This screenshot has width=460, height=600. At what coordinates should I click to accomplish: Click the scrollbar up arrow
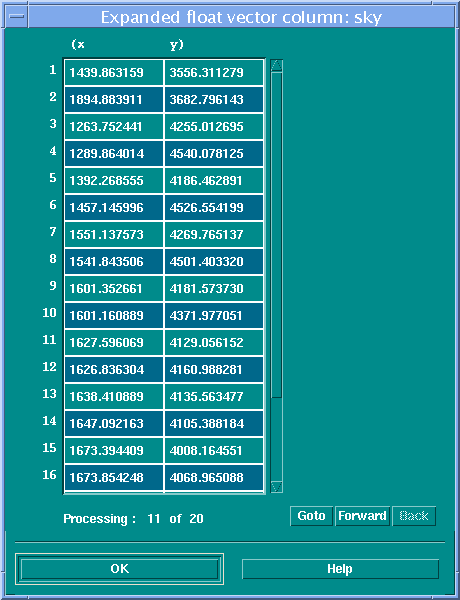pos(277,66)
